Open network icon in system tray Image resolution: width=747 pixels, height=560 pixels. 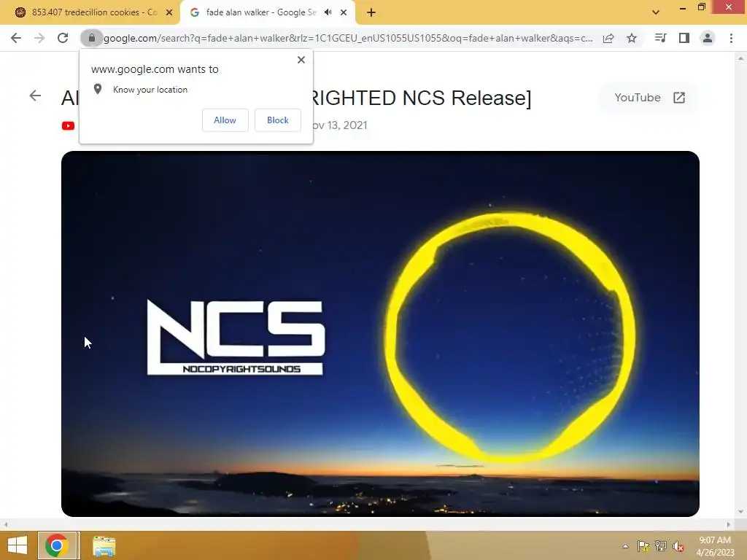[x=661, y=546]
